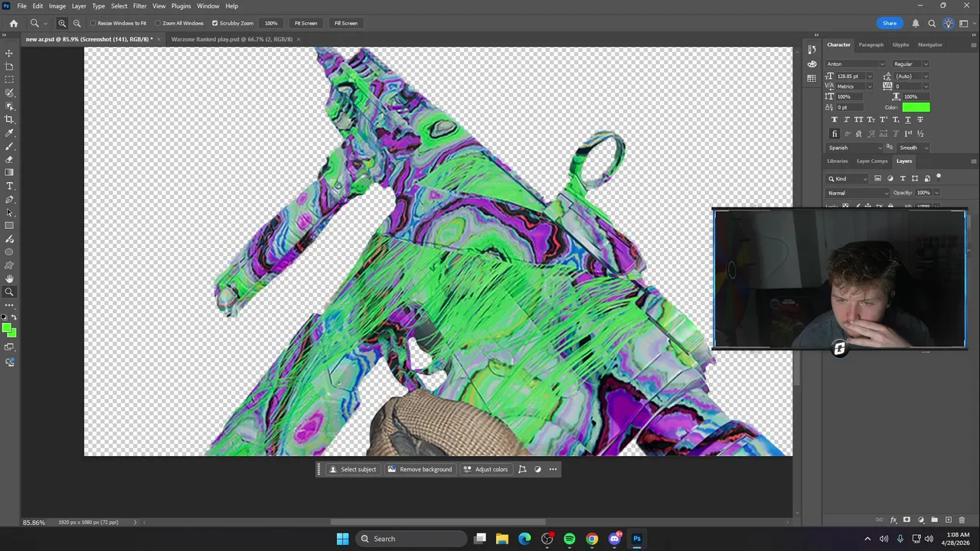The image size is (980, 551).
Task: Select the Horizontal Type tool
Action: [9, 186]
